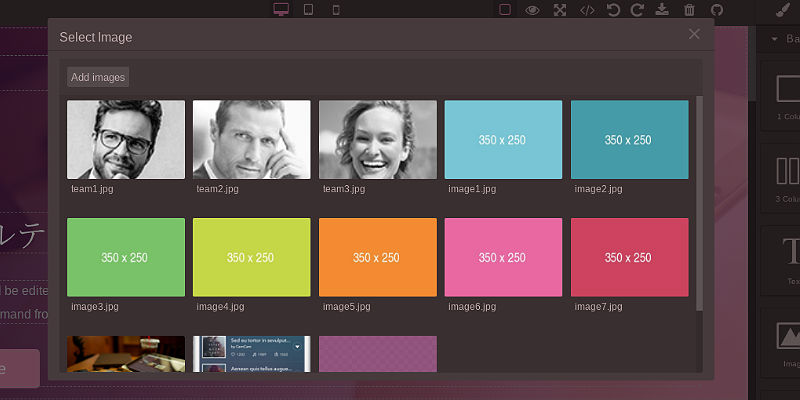The height and width of the screenshot is (400, 800).
Task: Click the image6.jpg file name
Action: point(472,307)
